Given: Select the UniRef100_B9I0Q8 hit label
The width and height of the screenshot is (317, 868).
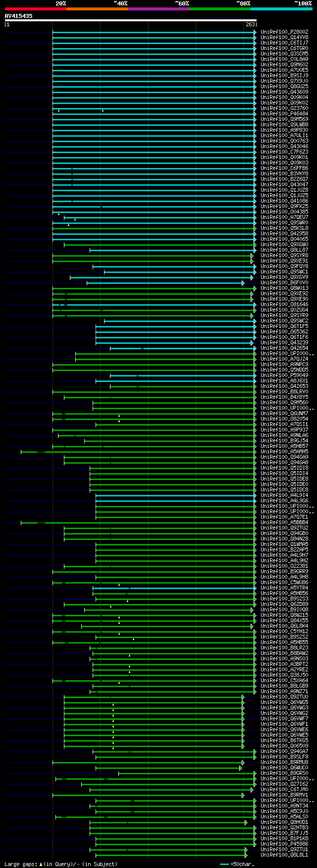Looking at the screenshot, I should 284,609.
